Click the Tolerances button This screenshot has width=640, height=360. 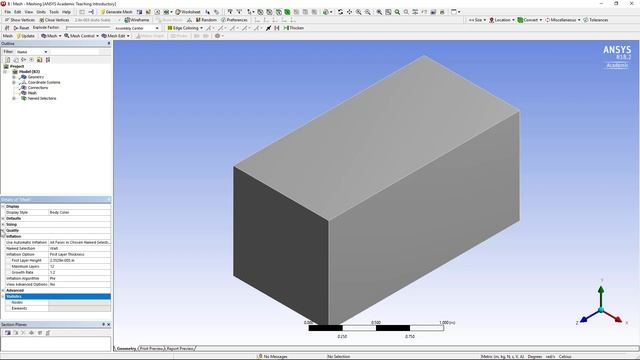596,20
